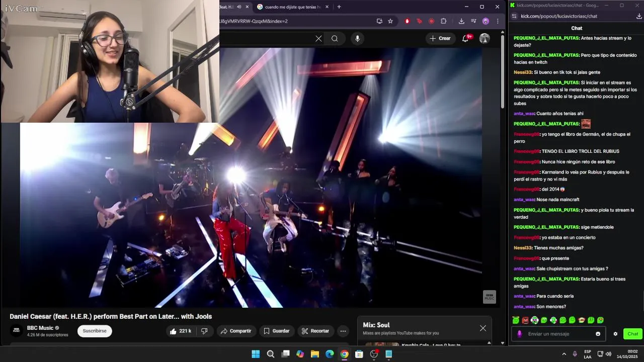Close the 'cuando me dijiste que tenias' tab

point(327,7)
